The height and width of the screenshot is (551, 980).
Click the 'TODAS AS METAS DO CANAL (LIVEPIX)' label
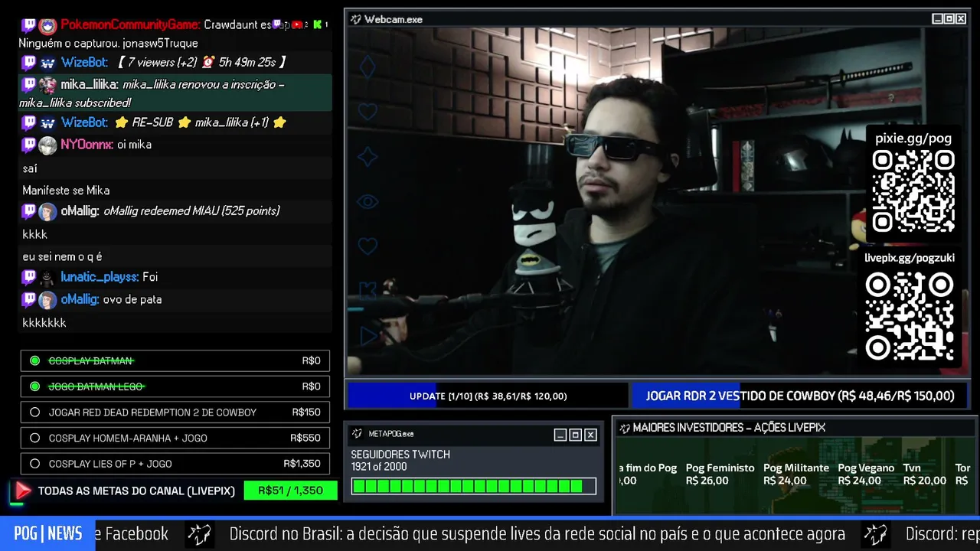pyautogui.click(x=136, y=491)
